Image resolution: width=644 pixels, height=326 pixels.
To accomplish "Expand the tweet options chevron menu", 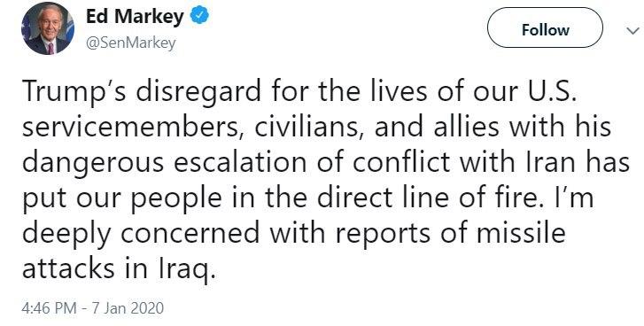I will pos(633,30).
